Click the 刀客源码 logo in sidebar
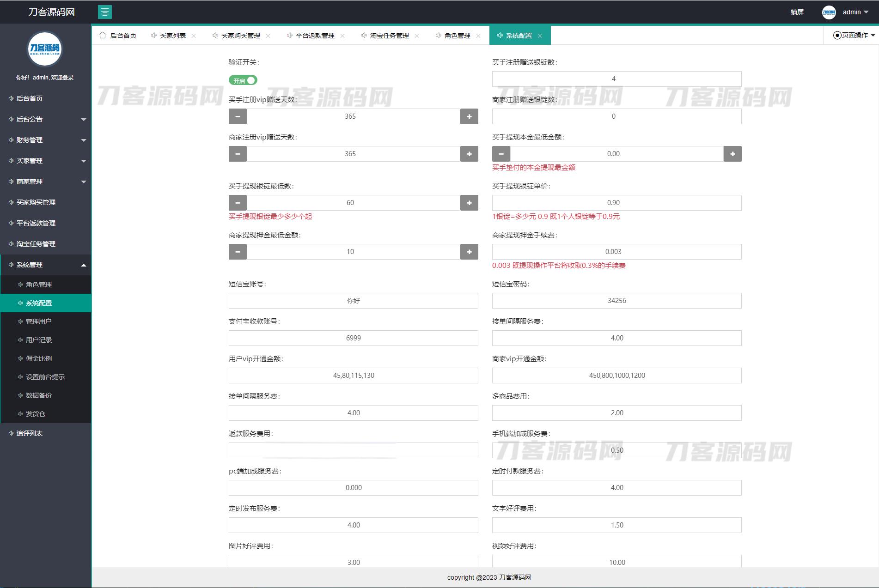Viewport: 879px width, 588px height. tap(45, 48)
